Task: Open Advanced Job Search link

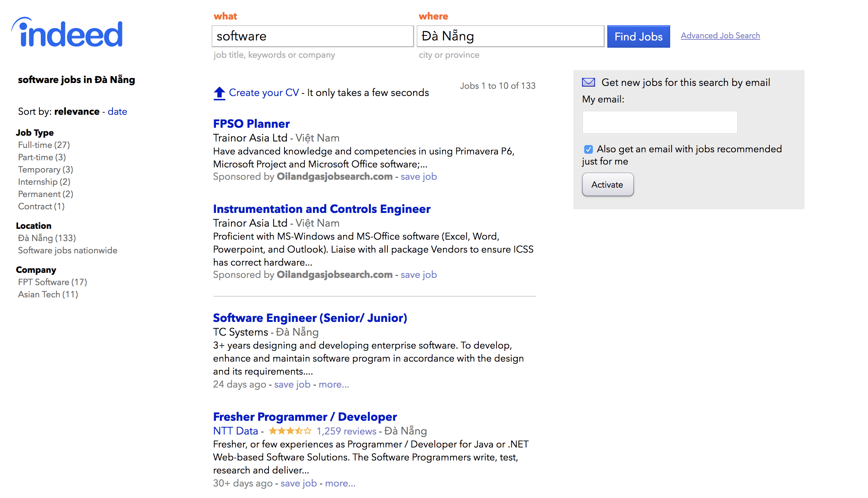Action: tap(720, 36)
